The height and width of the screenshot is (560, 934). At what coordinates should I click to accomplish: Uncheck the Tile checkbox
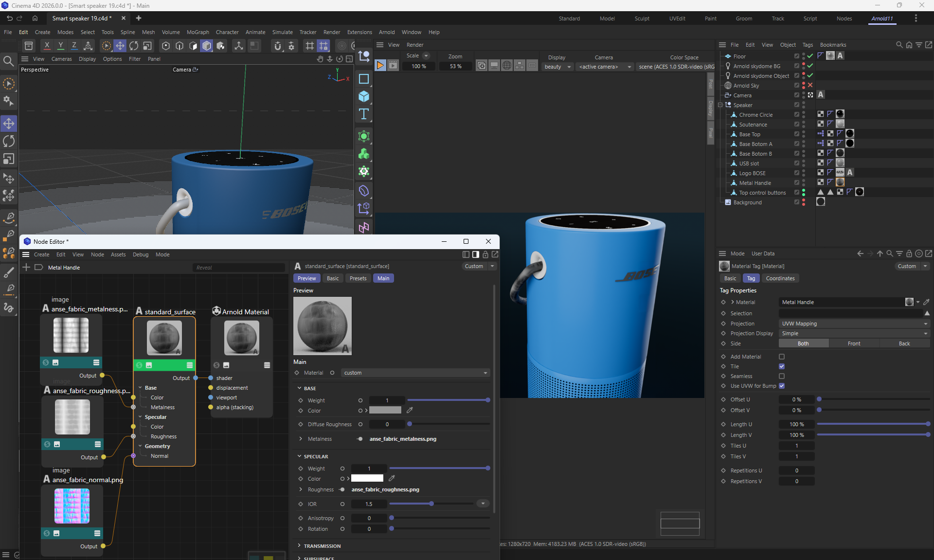click(782, 366)
